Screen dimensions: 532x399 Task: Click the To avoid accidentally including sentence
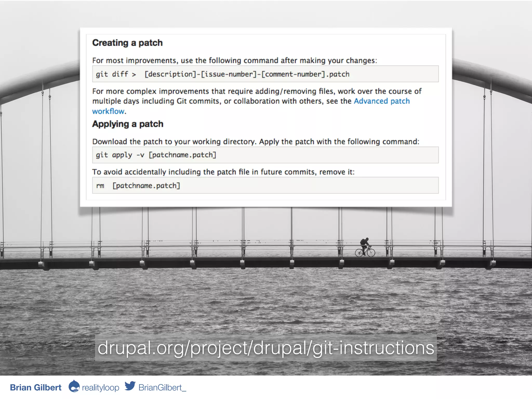(x=223, y=172)
